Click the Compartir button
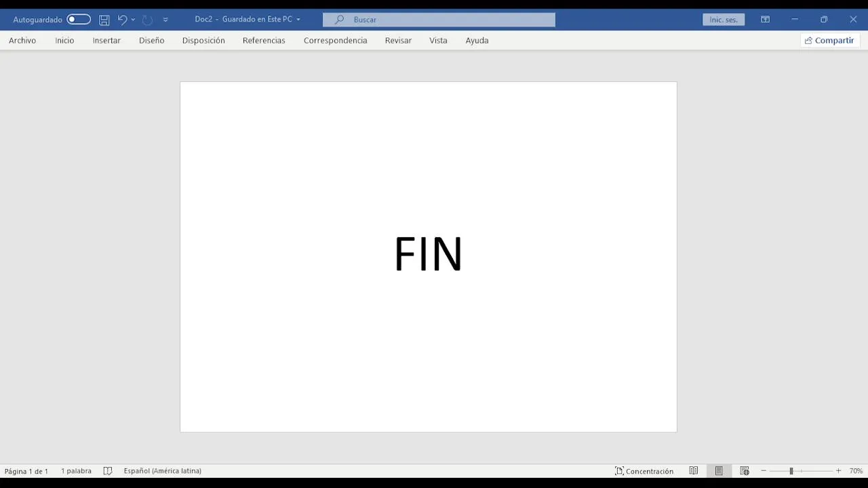The width and height of the screenshot is (868, 488). [x=829, y=41]
